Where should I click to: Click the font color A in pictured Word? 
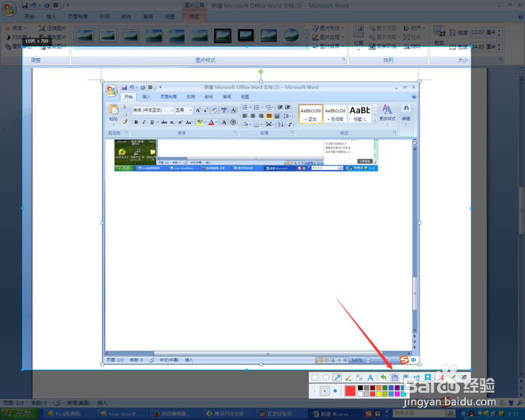point(211,122)
